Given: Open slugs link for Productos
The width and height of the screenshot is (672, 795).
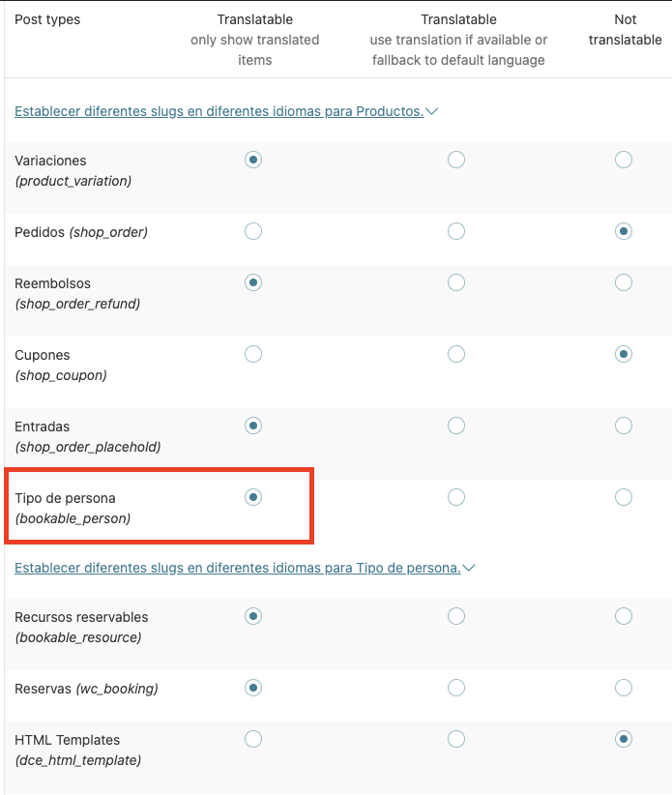Looking at the screenshot, I should click(x=219, y=111).
